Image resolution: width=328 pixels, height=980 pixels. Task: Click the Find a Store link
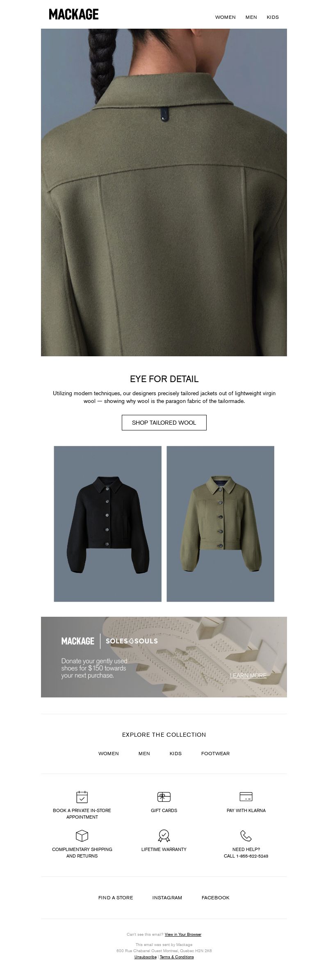tap(116, 897)
